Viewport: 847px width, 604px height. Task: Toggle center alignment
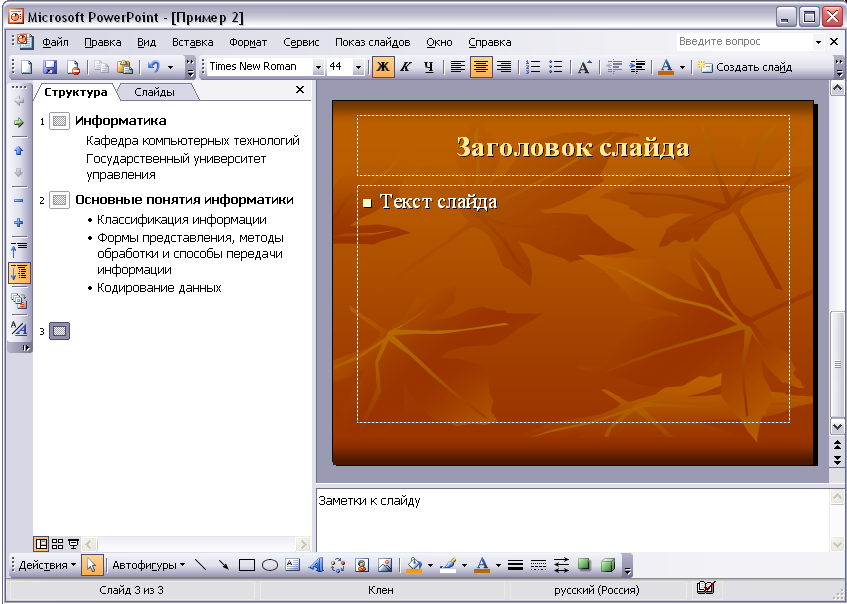[x=481, y=67]
